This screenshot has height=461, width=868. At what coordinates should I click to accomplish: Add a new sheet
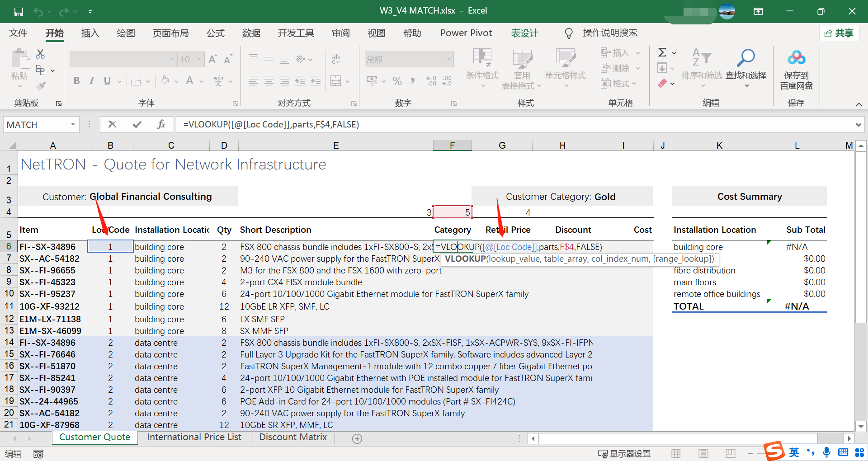[x=357, y=438]
